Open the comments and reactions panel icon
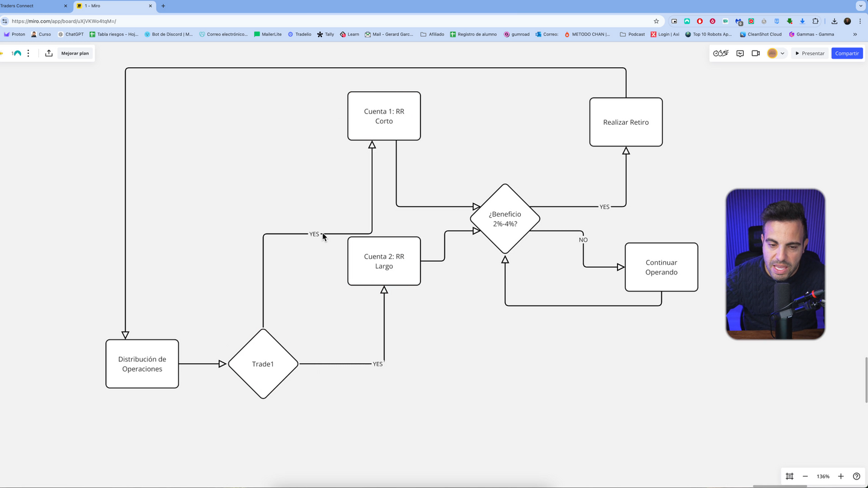This screenshot has width=868, height=488. [740, 53]
